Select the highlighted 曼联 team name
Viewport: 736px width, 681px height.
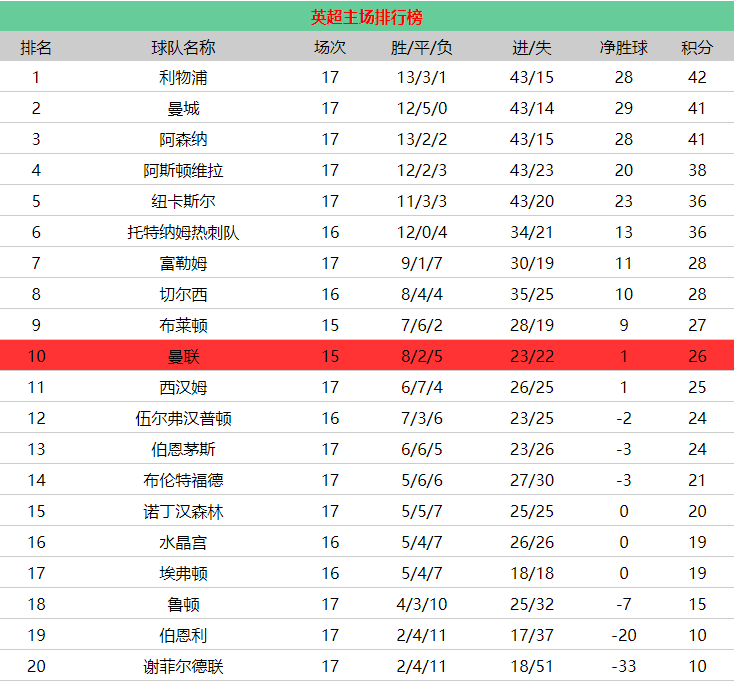pyautogui.click(x=183, y=356)
